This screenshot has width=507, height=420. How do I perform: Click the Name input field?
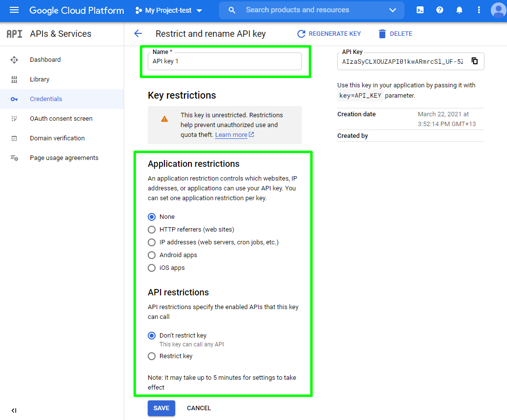click(225, 61)
